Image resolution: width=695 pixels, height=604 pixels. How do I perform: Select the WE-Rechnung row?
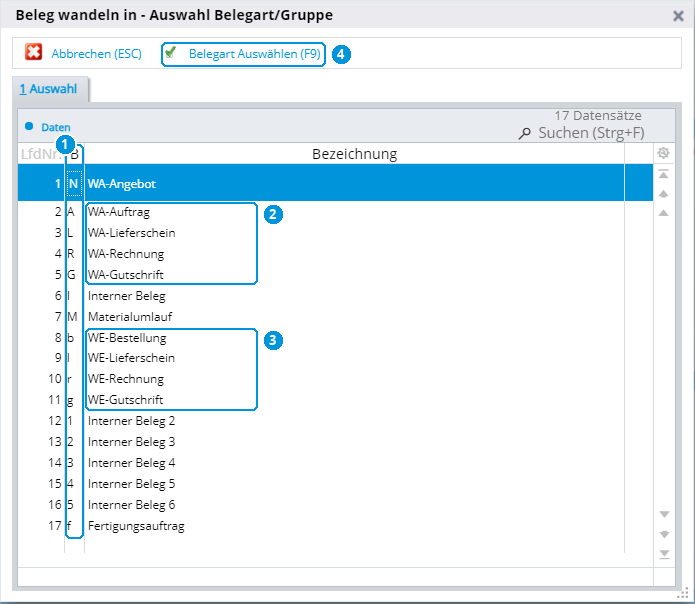(336, 379)
